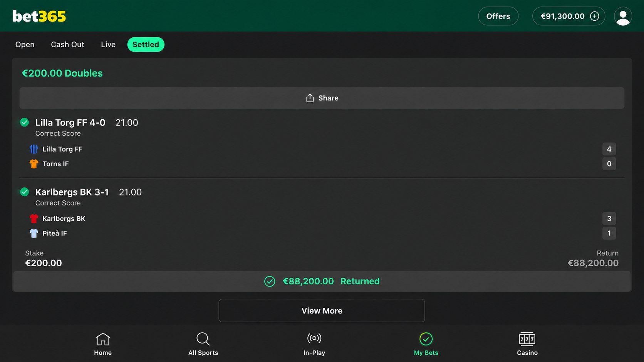Screen dimensions: 644x362
Task: Click the score 0 for Torns IF
Action: point(609,164)
